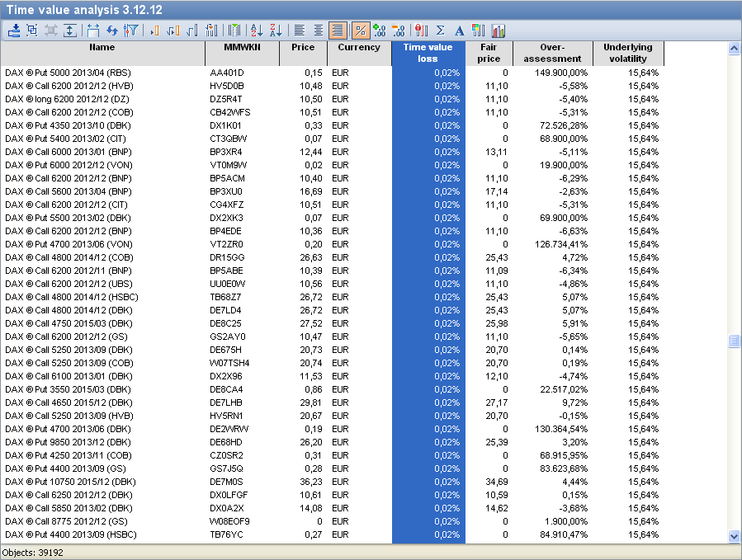This screenshot has height=560, width=742.
Task: Click the Underlying volatility column header
Action: (627, 53)
